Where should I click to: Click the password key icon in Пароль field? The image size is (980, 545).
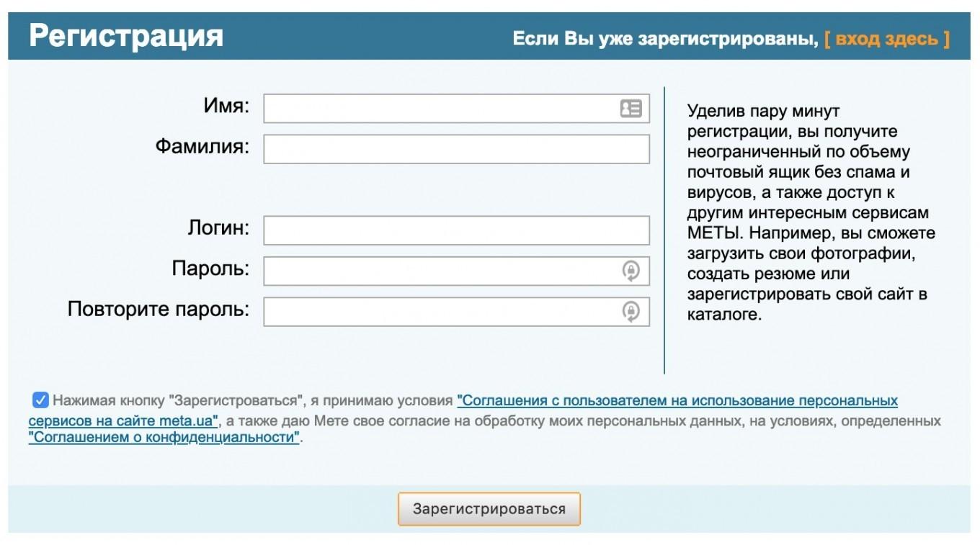[x=631, y=271]
